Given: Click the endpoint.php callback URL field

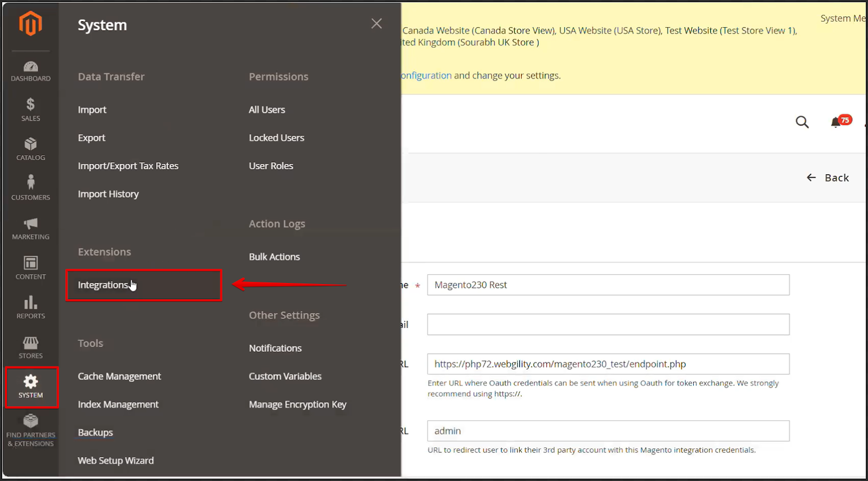Looking at the screenshot, I should [x=608, y=364].
